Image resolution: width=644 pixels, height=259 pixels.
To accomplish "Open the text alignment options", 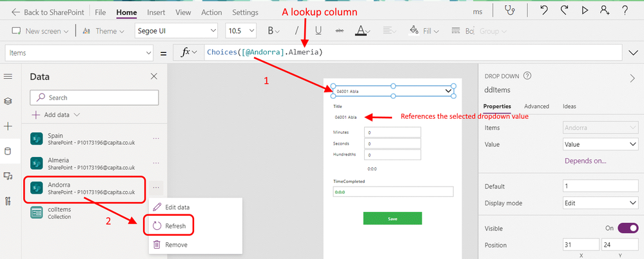I will (388, 31).
